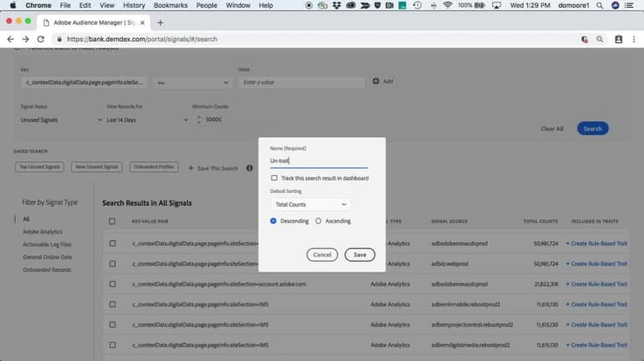The width and height of the screenshot is (644, 361).
Task: Create Rule-Based Trait for adbemirmobile.rebootprod2 row
Action: [x=597, y=304]
